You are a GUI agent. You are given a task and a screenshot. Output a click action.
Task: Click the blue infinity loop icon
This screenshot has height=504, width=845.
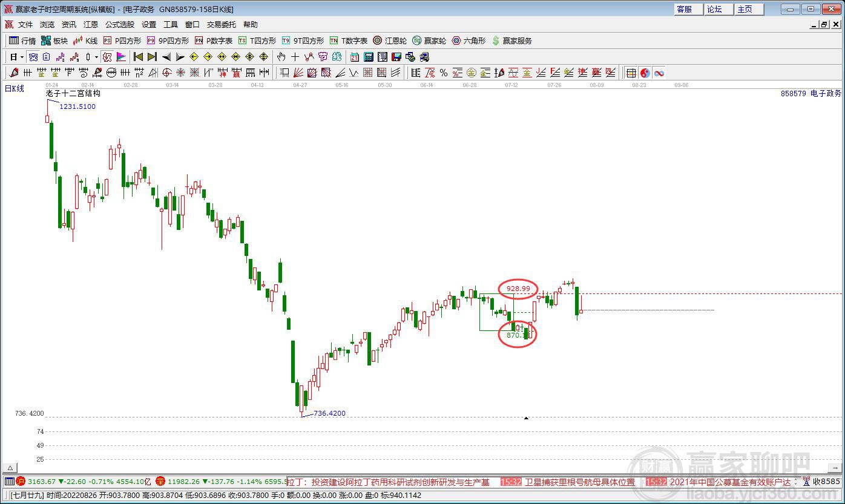point(659,73)
